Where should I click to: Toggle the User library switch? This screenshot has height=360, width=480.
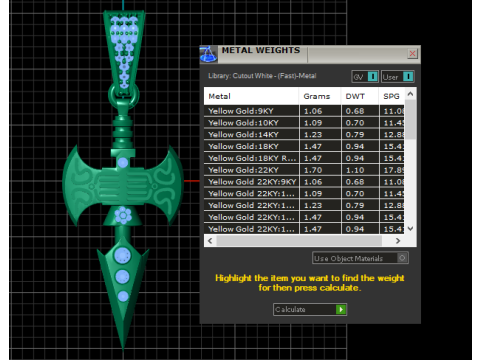(398, 77)
